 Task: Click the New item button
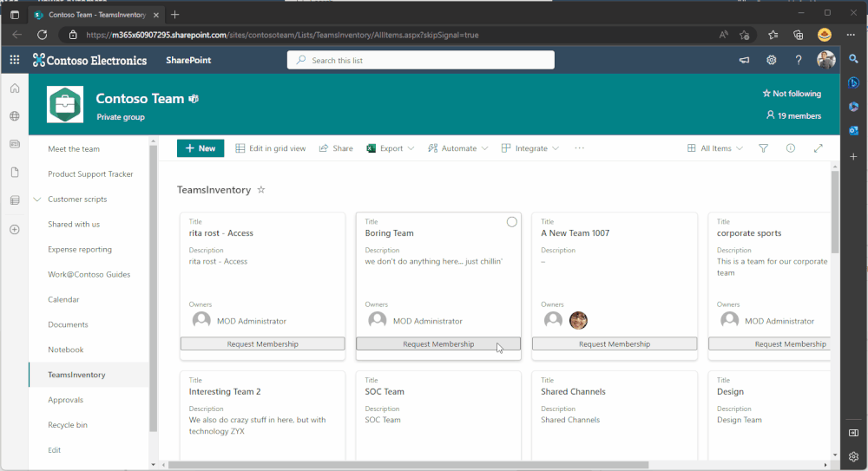pos(201,148)
